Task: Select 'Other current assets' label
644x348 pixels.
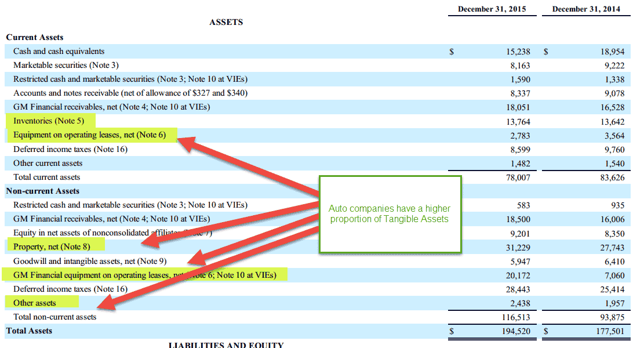Action: pos(48,164)
